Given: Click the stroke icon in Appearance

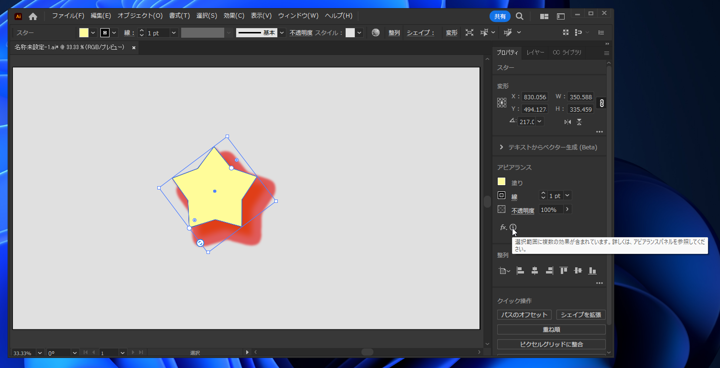Looking at the screenshot, I should coord(501,195).
